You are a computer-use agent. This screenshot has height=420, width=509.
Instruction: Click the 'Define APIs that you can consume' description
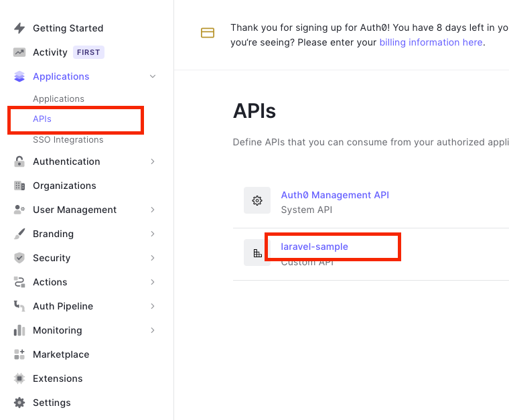point(371,142)
